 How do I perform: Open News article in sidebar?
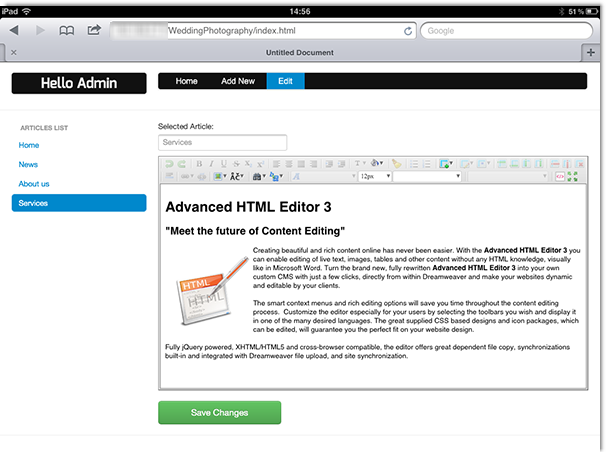pyautogui.click(x=28, y=165)
